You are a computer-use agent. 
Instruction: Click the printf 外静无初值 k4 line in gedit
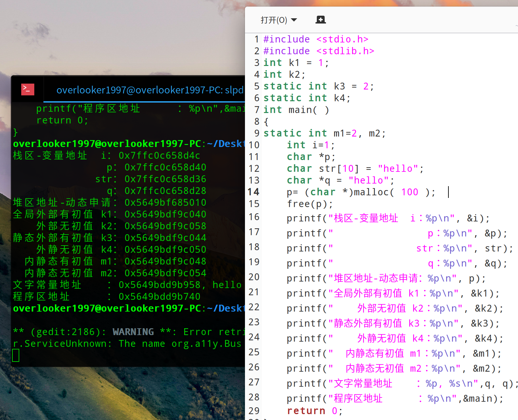pyautogui.click(x=395, y=338)
